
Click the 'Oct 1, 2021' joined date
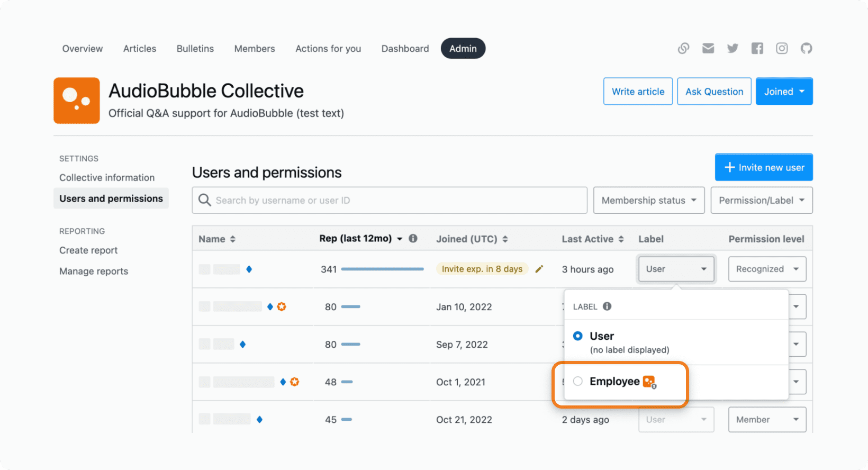[x=460, y=382]
